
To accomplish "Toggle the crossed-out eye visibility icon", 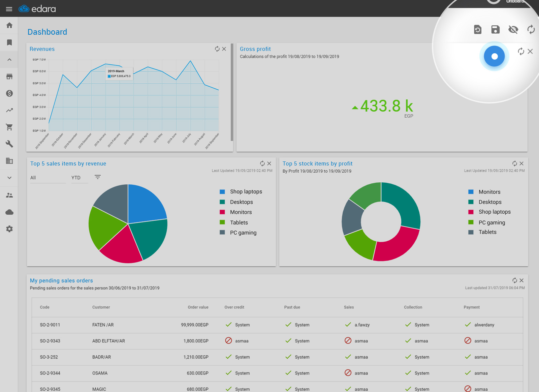I will click(513, 30).
